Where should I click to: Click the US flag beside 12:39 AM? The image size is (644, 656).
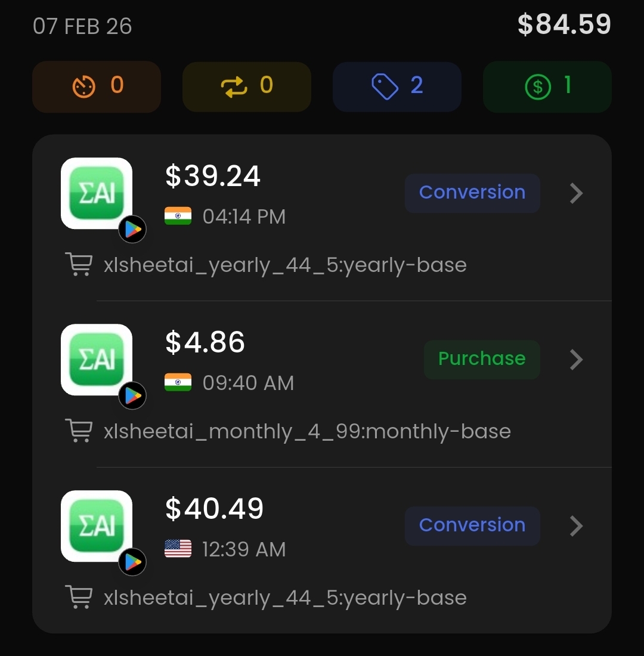pyautogui.click(x=178, y=549)
